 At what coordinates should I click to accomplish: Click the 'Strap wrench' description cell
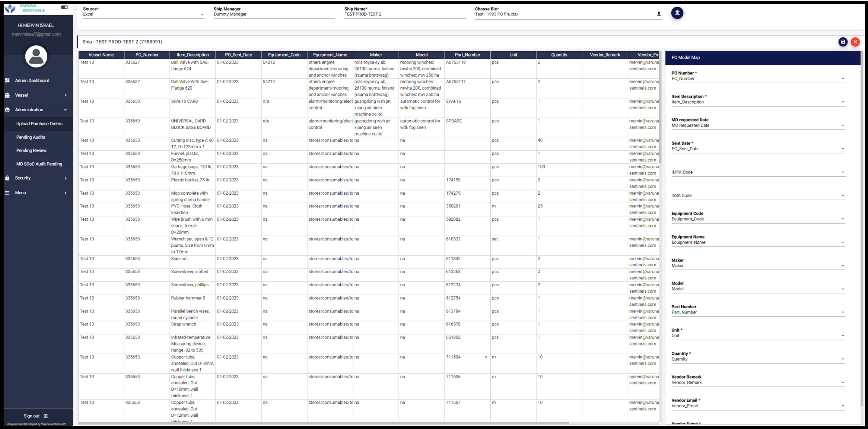click(x=193, y=328)
